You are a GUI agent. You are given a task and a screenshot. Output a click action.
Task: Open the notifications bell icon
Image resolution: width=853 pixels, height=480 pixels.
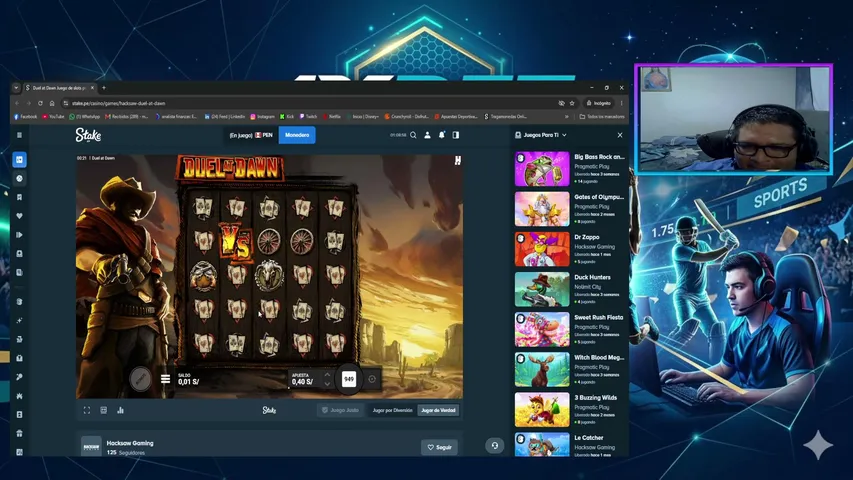[442, 135]
